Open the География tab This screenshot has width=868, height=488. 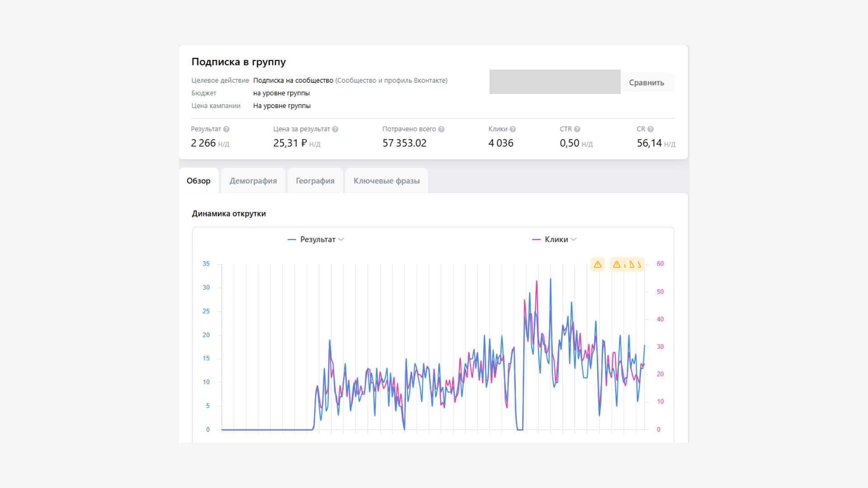tap(315, 181)
